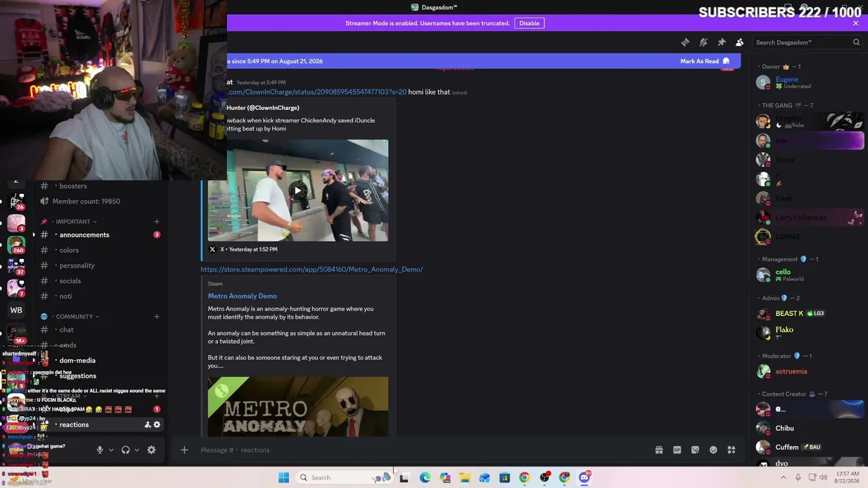Open Microsoft Store from the taskbar
Image resolution: width=868 pixels, height=488 pixels.
[505, 478]
